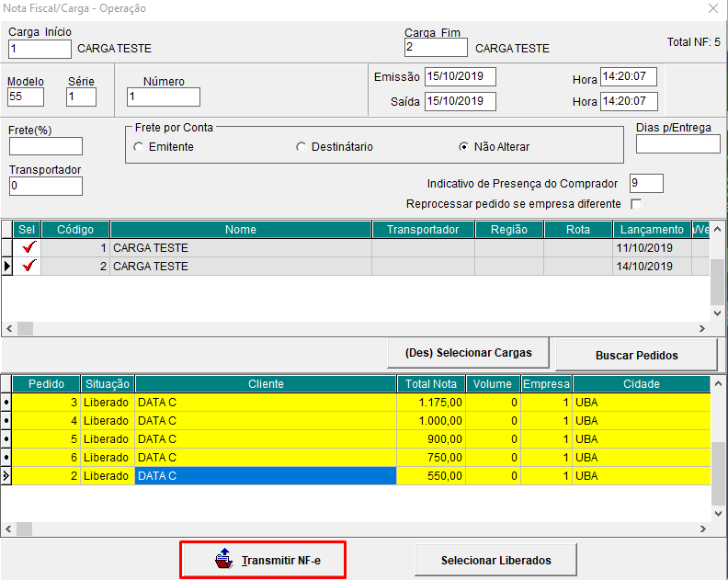The width and height of the screenshot is (728, 580).
Task: Select Não Alterar radio option
Action: click(464, 147)
